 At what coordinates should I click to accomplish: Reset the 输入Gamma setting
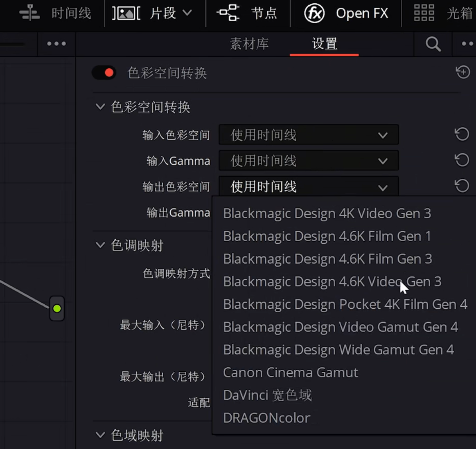(462, 160)
